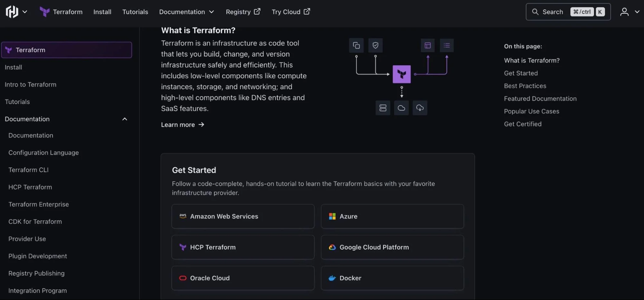The image size is (644, 300).
Task: Select Install in the top navigation
Action: click(102, 12)
